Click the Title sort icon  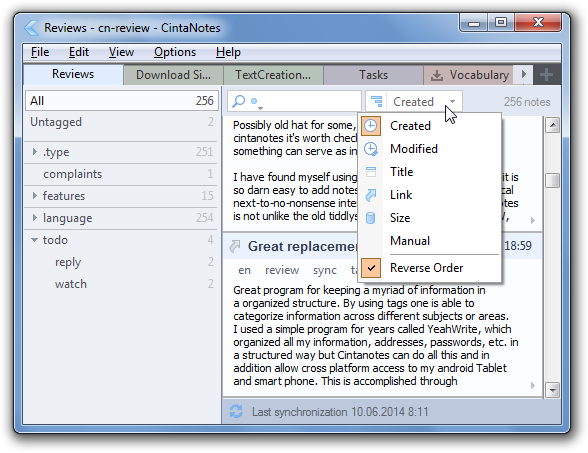pos(371,172)
